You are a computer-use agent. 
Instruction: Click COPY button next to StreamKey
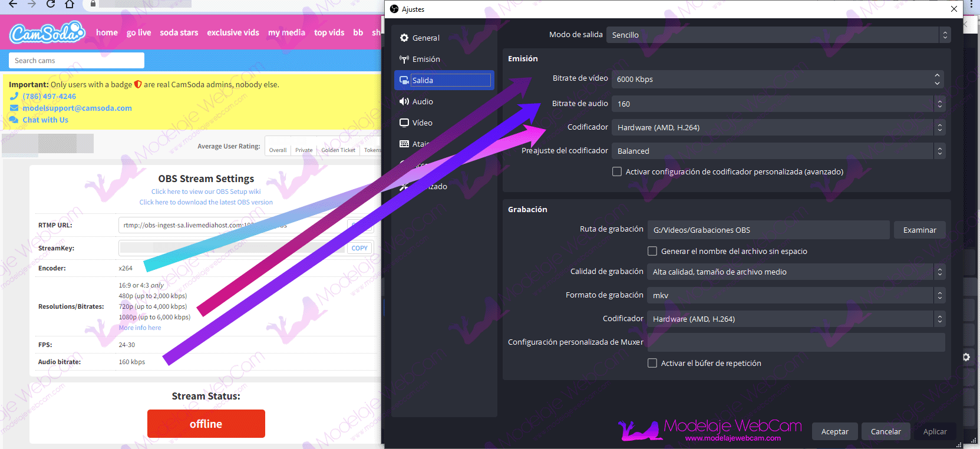[359, 248]
